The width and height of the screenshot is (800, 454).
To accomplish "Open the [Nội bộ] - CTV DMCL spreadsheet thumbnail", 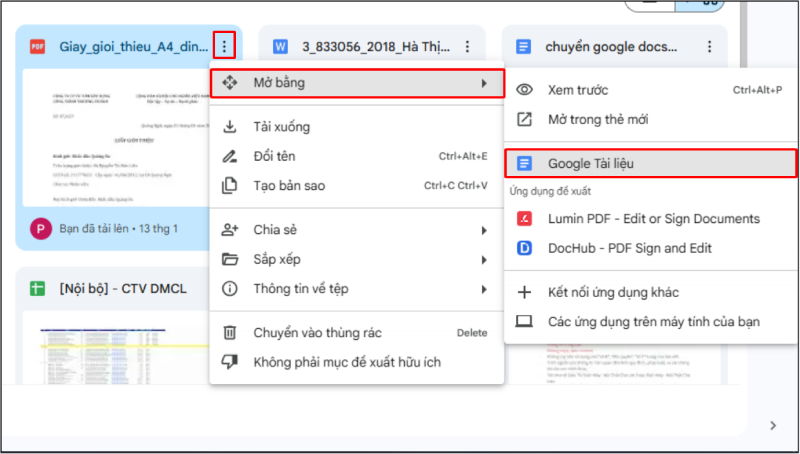I will pyautogui.click(x=116, y=348).
